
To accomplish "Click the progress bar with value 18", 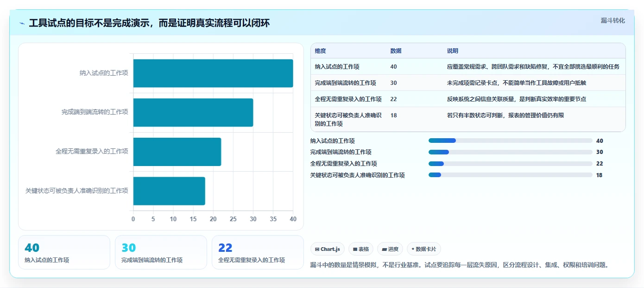I will pyautogui.click(x=511, y=175).
